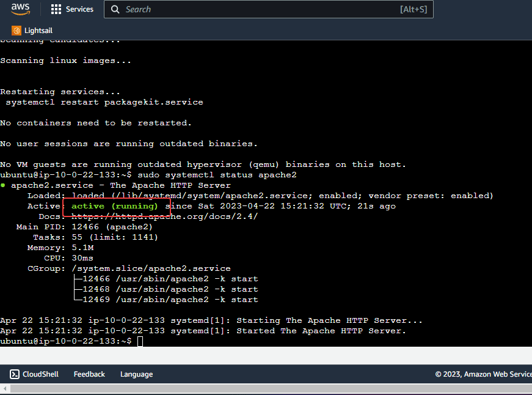Viewport: 532px width, 395px height.
Task: Click the horizontal scrollbar track
Action: click(x=271, y=388)
